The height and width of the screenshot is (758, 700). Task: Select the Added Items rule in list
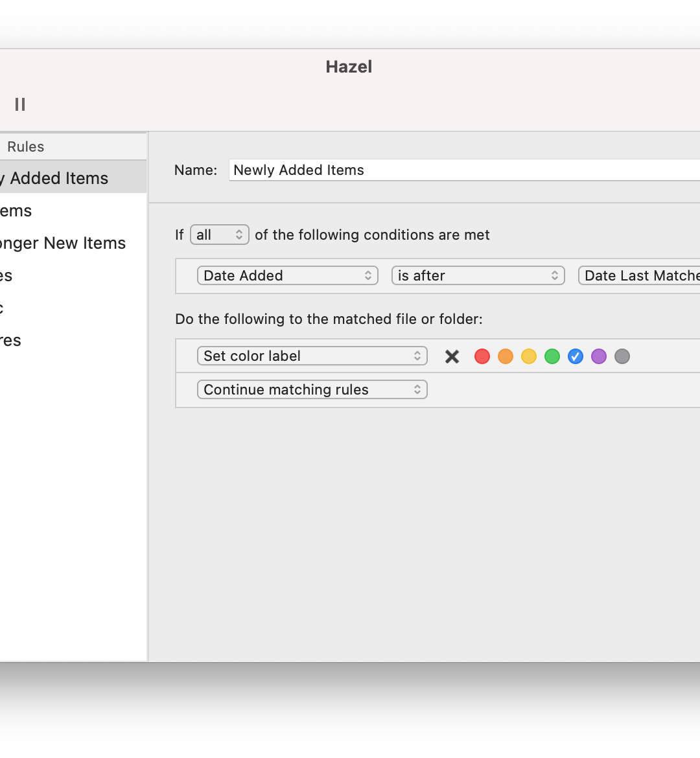point(73,178)
